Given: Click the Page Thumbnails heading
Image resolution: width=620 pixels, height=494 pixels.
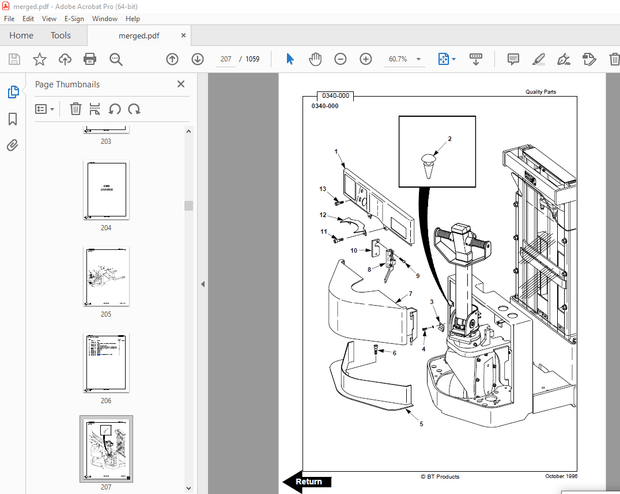Looking at the screenshot, I should [67, 84].
